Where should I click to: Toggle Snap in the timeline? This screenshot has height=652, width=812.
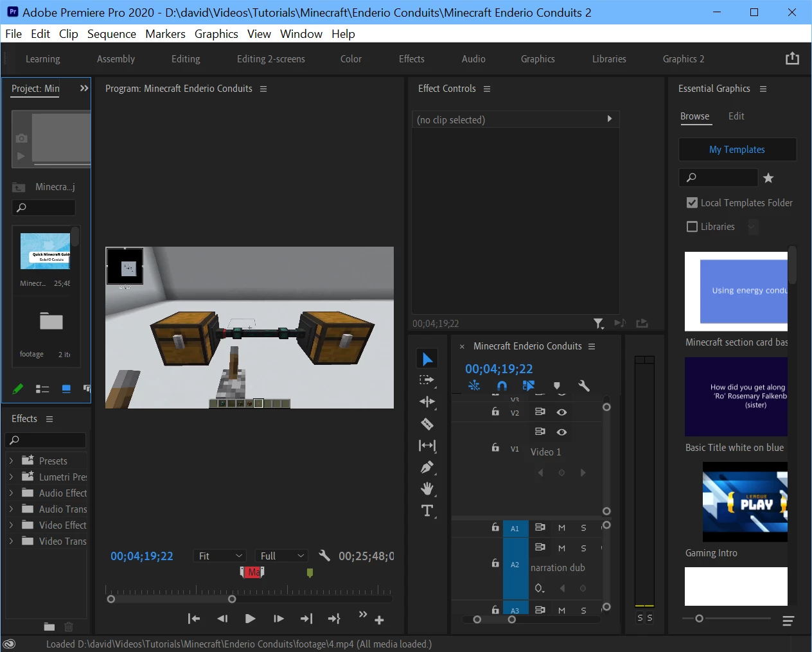point(502,385)
